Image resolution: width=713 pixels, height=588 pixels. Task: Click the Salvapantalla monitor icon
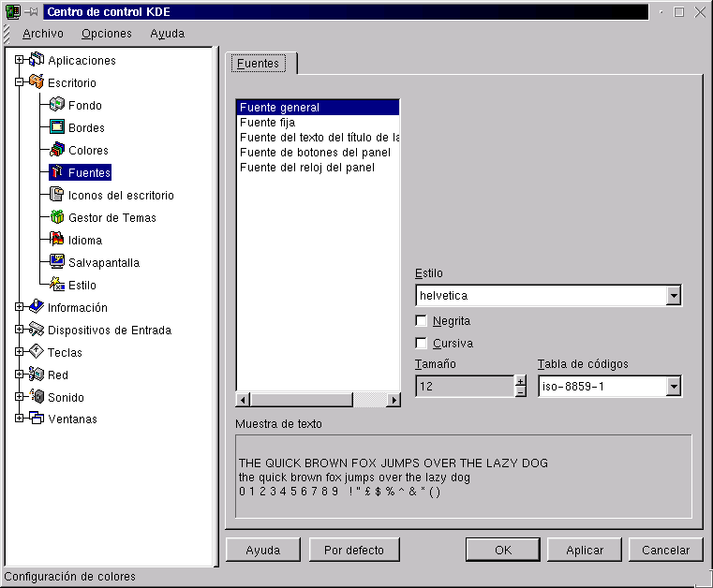pos(56,263)
